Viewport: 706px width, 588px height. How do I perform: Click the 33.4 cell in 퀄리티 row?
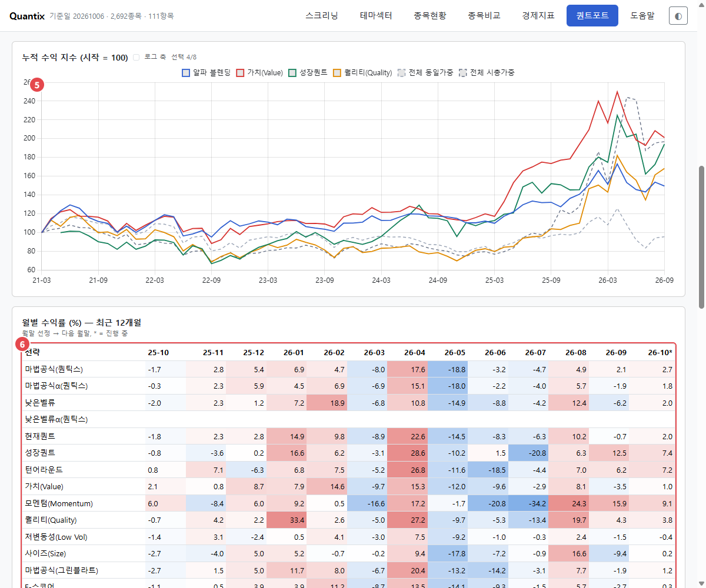287,520
